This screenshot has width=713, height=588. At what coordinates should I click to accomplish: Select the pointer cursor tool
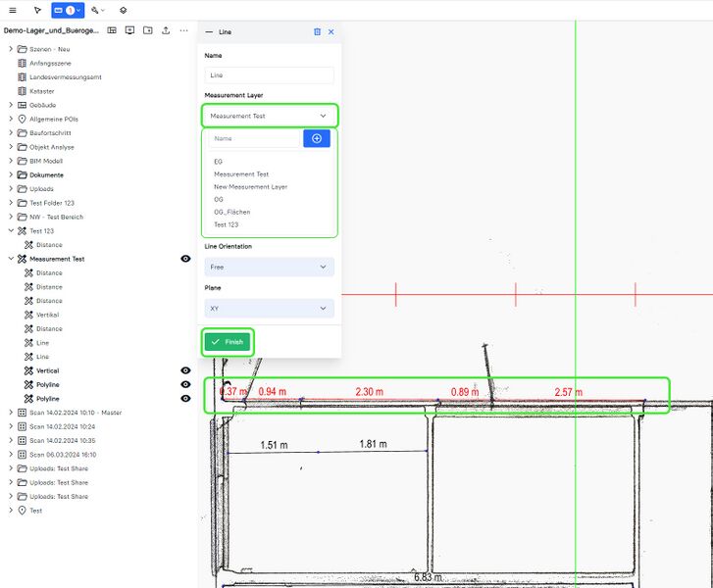(x=37, y=10)
